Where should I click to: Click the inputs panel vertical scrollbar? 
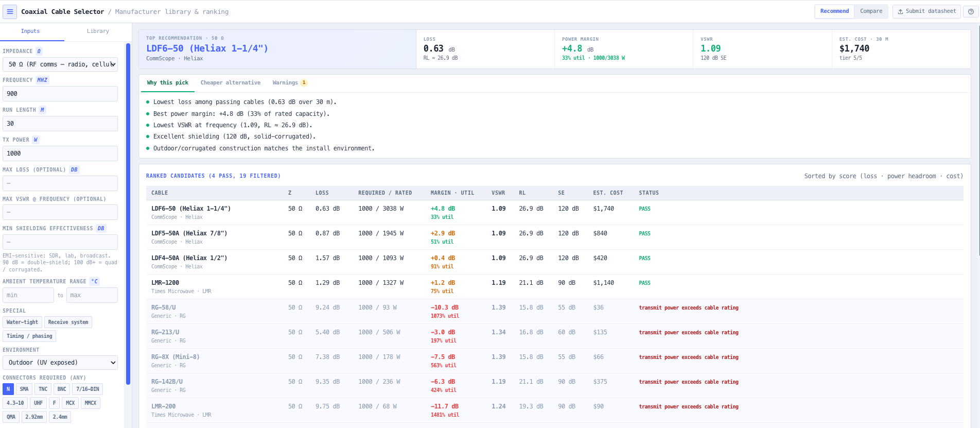(128, 214)
